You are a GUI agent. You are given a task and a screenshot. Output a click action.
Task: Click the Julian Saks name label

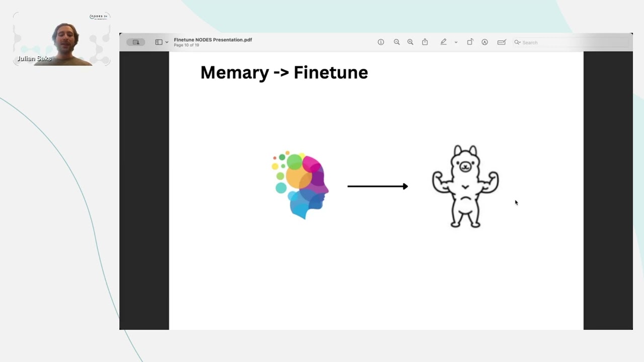(34, 59)
